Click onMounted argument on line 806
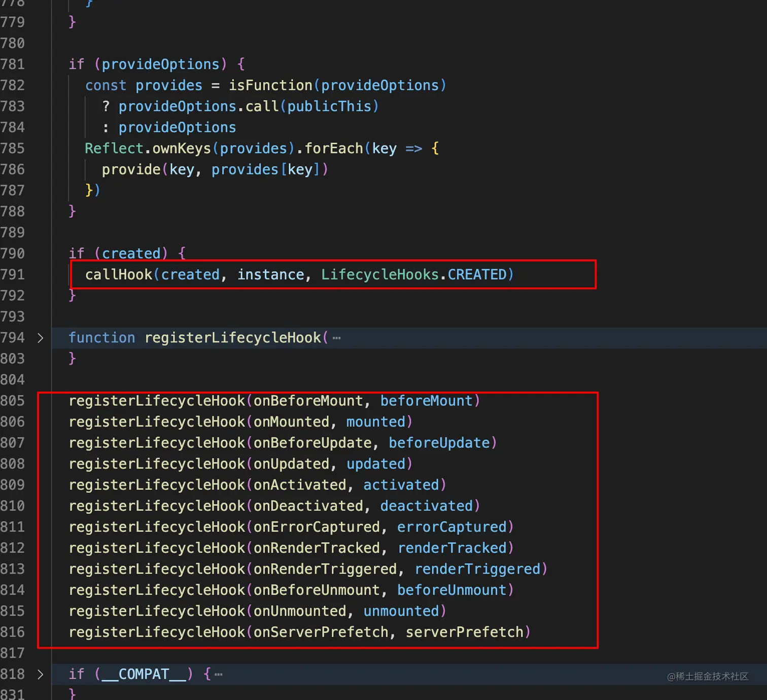The height and width of the screenshot is (700, 767). [x=292, y=422]
